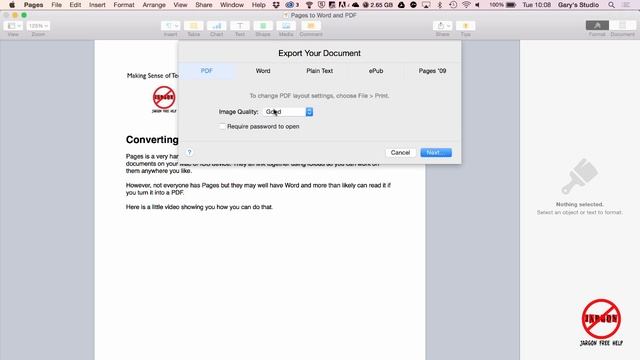Open export dialog help question mark

point(189,152)
